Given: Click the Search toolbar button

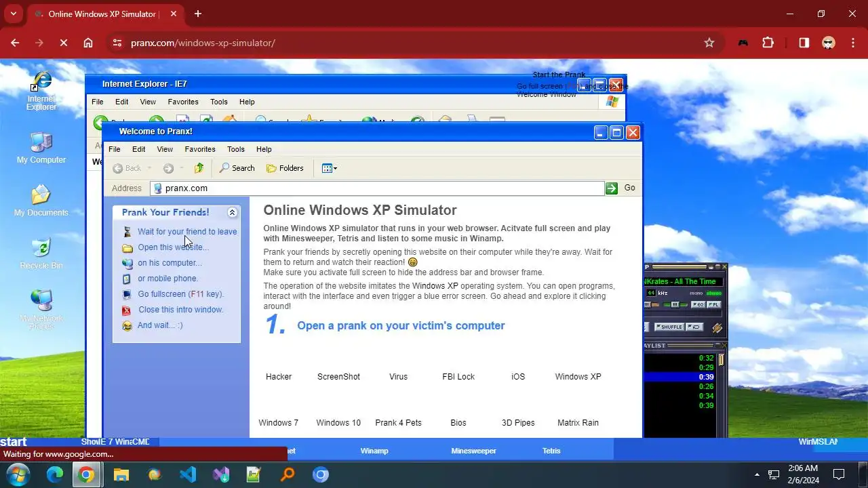Looking at the screenshot, I should [x=237, y=168].
